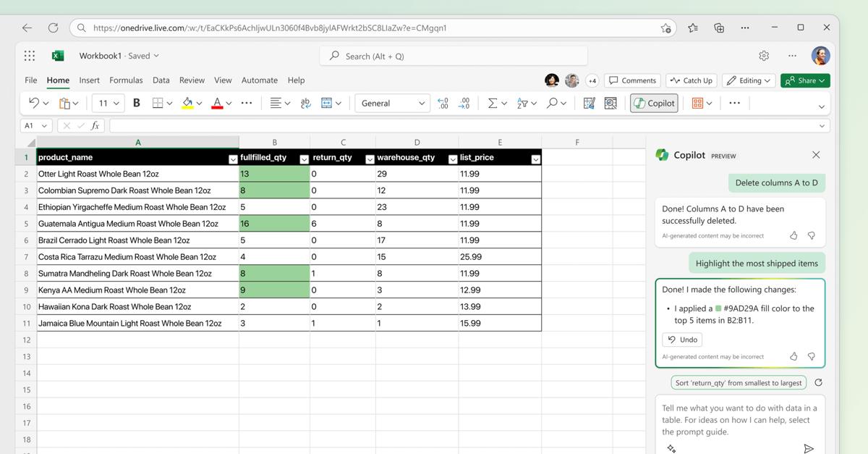Viewport: 868px width, 454px height.
Task: Toggle thumbs down on first Copilot reply
Action: [811, 235]
